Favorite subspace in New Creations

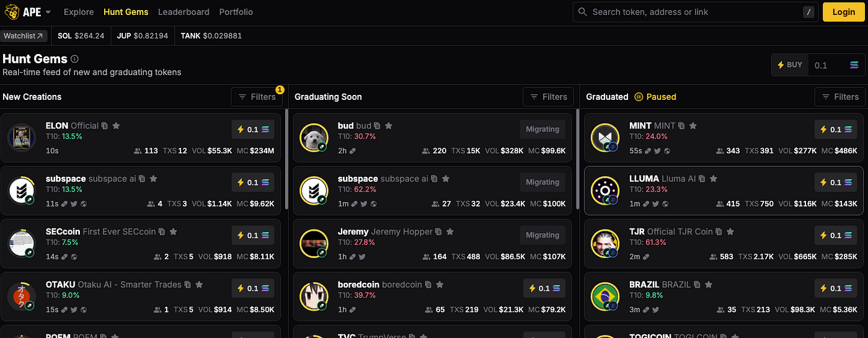click(x=153, y=179)
